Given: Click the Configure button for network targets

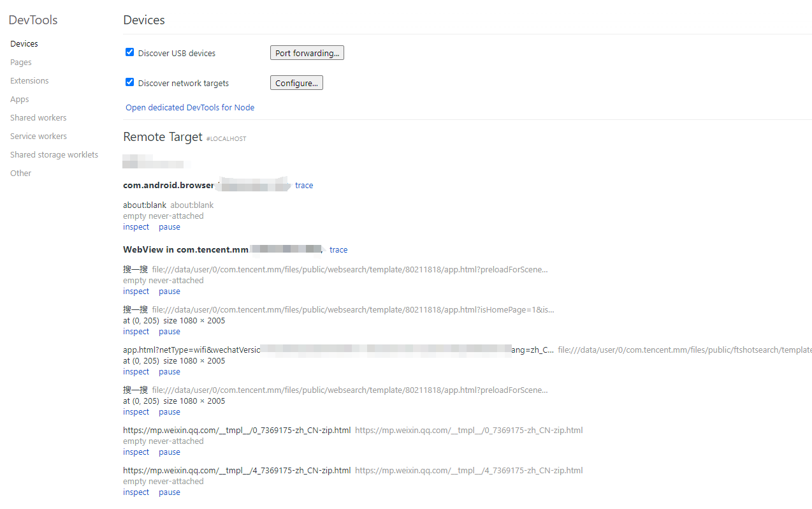Looking at the screenshot, I should click(x=296, y=83).
